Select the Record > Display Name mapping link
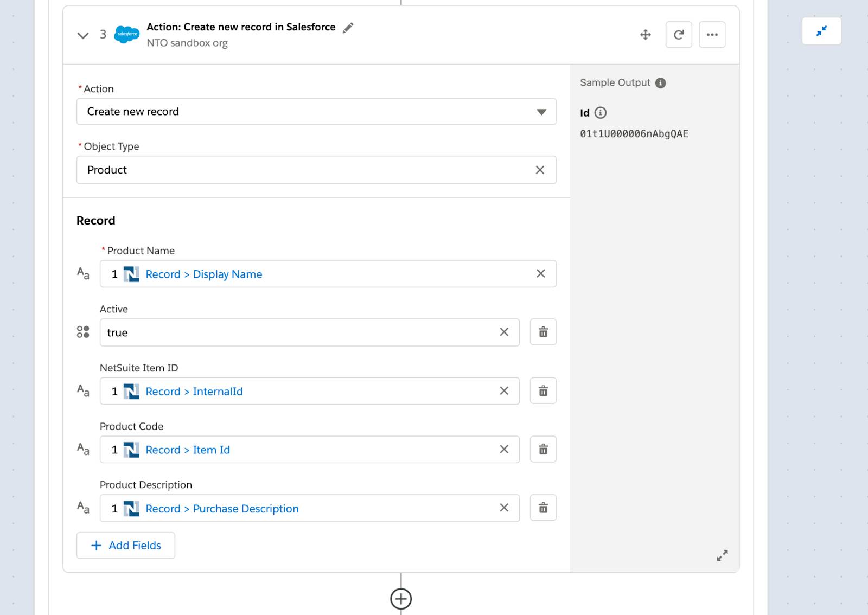Viewport: 868px width, 615px height. (203, 274)
